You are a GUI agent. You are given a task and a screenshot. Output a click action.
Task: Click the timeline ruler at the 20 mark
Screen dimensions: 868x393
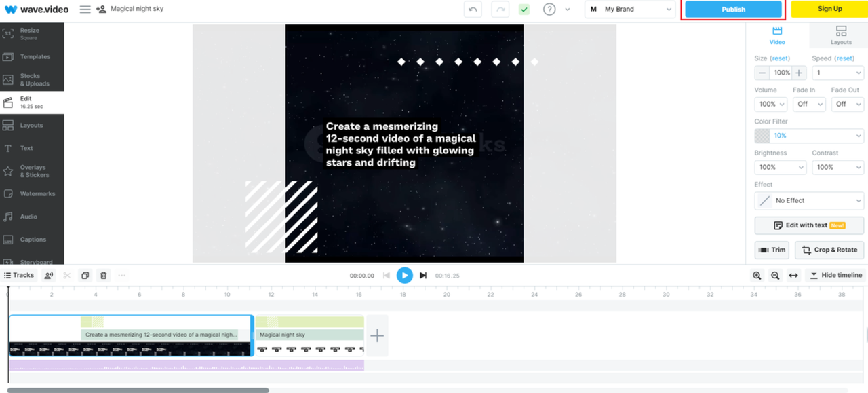[446, 294]
